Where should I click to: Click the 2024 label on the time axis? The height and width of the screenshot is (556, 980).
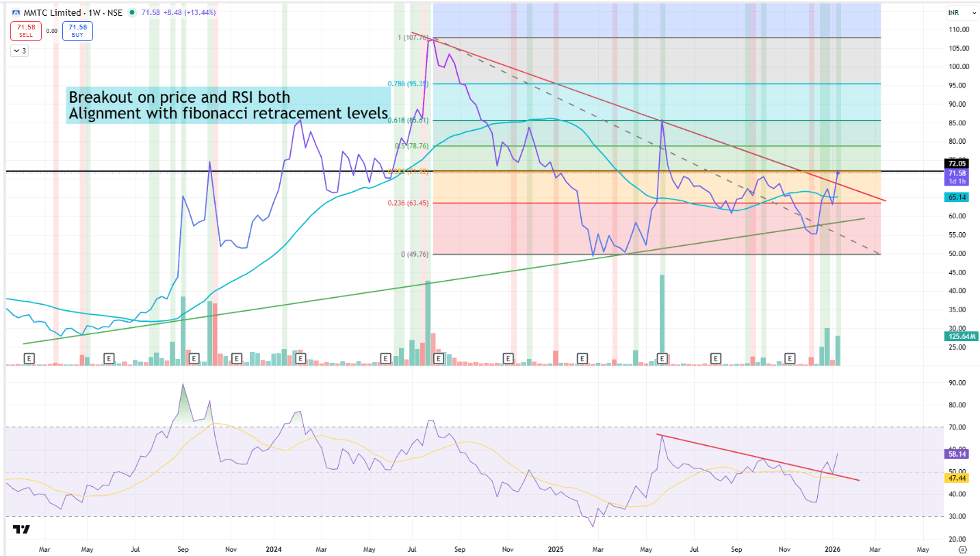tap(274, 549)
